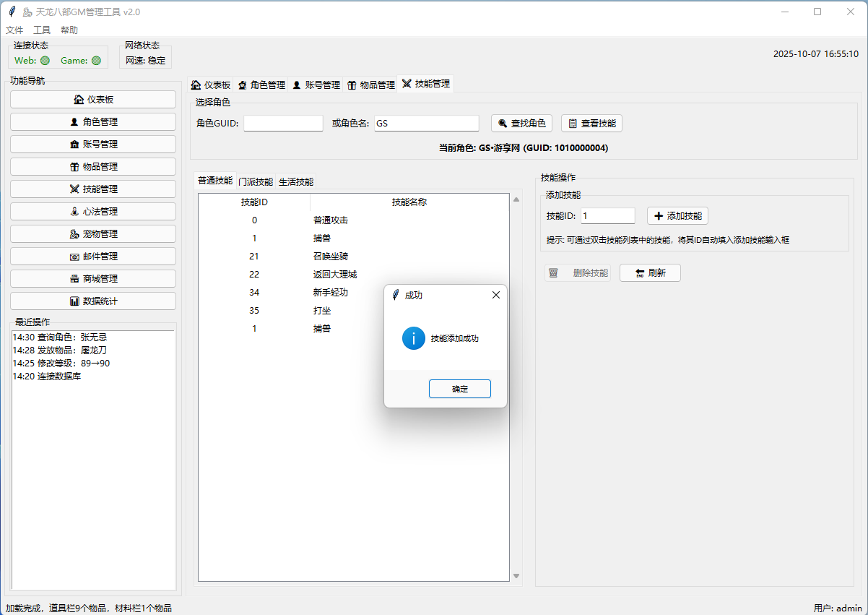The image size is (868, 615).
Task: Click the Find Character (查找角色) button
Action: coord(521,124)
